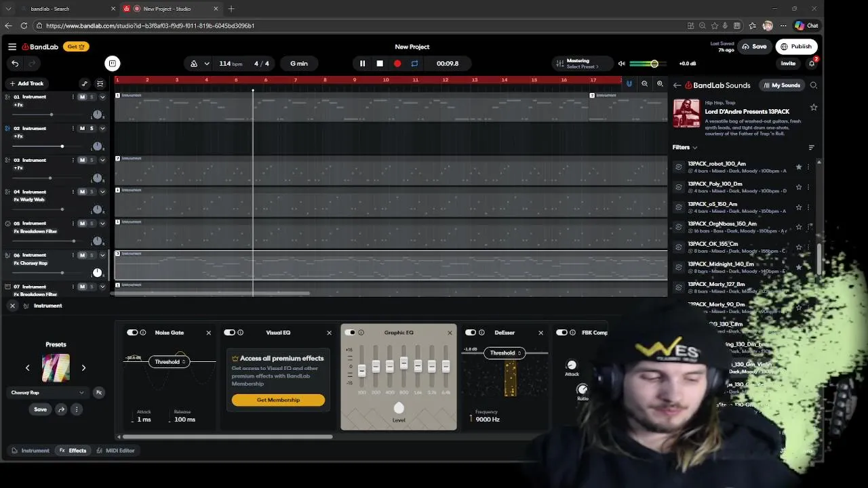Viewport: 868px width, 488px height.
Task: Open track 02 options menu dots
Action: pyautogui.click(x=73, y=129)
